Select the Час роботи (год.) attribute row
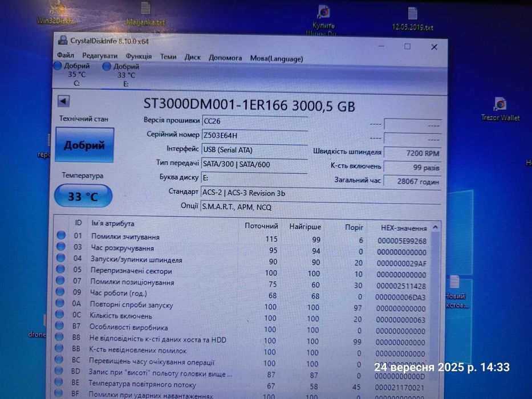Image resolution: width=532 pixels, height=399 pixels. (242, 295)
